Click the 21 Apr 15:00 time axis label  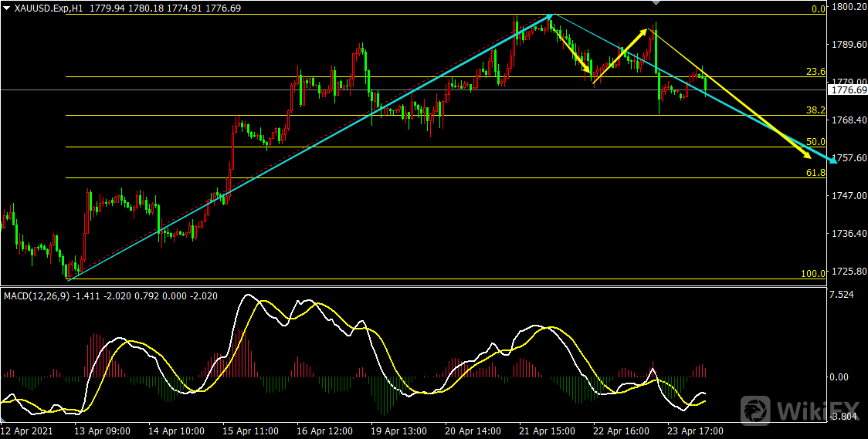click(546, 431)
